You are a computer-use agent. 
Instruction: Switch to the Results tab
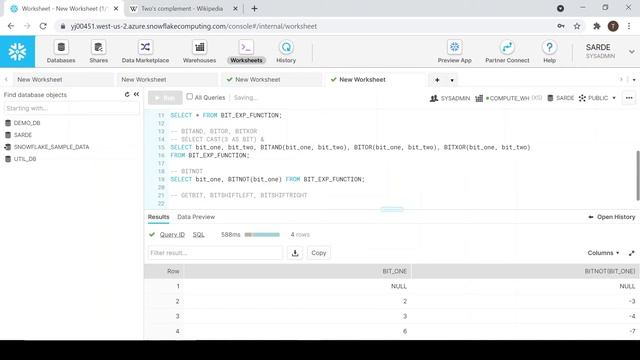coord(158,217)
